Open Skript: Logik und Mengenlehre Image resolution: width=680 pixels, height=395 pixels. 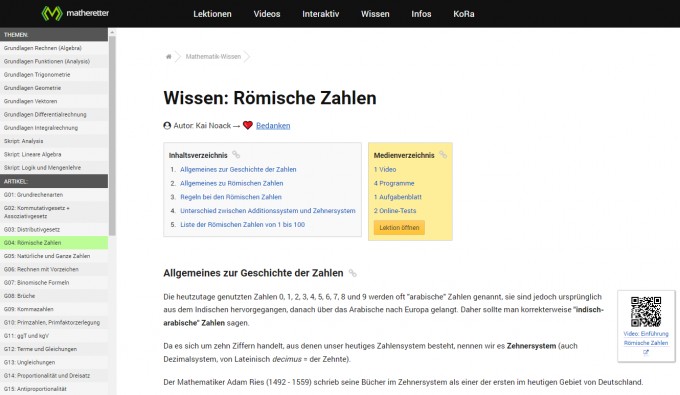pyautogui.click(x=54, y=167)
